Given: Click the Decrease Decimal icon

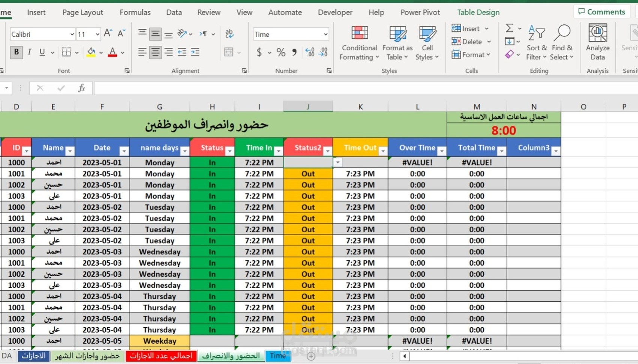Looking at the screenshot, I should [x=323, y=52].
